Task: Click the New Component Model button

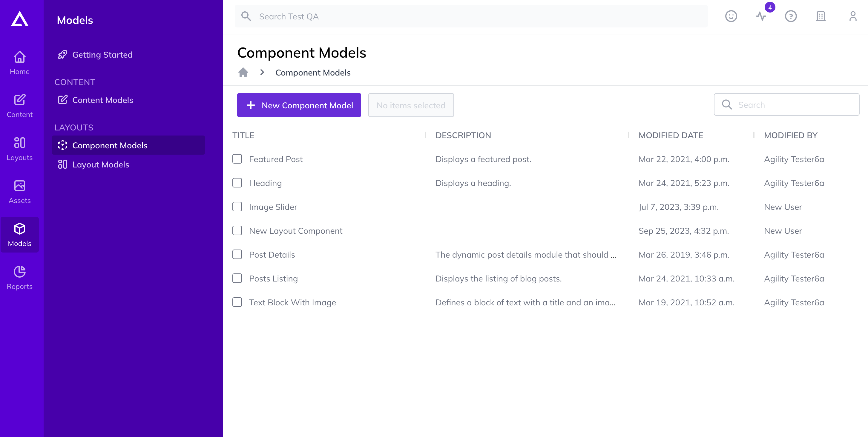Action: click(299, 105)
